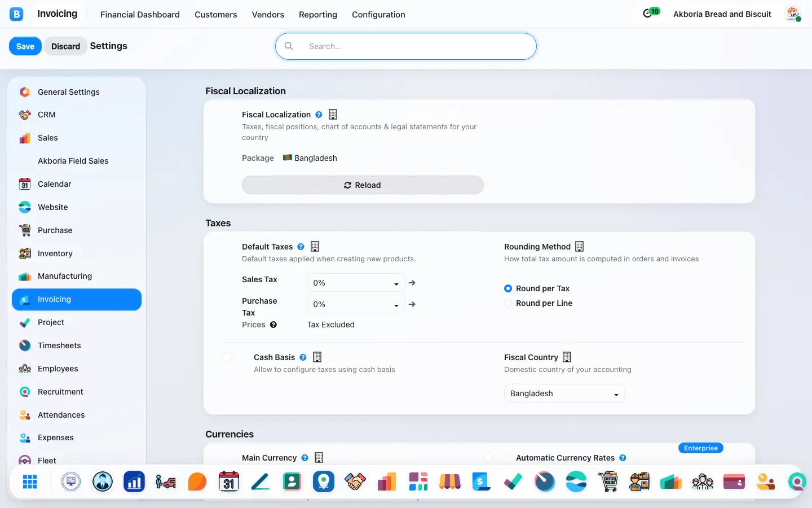Open the Sales Tax record arrow link
This screenshot has height=508, width=812.
412,283
